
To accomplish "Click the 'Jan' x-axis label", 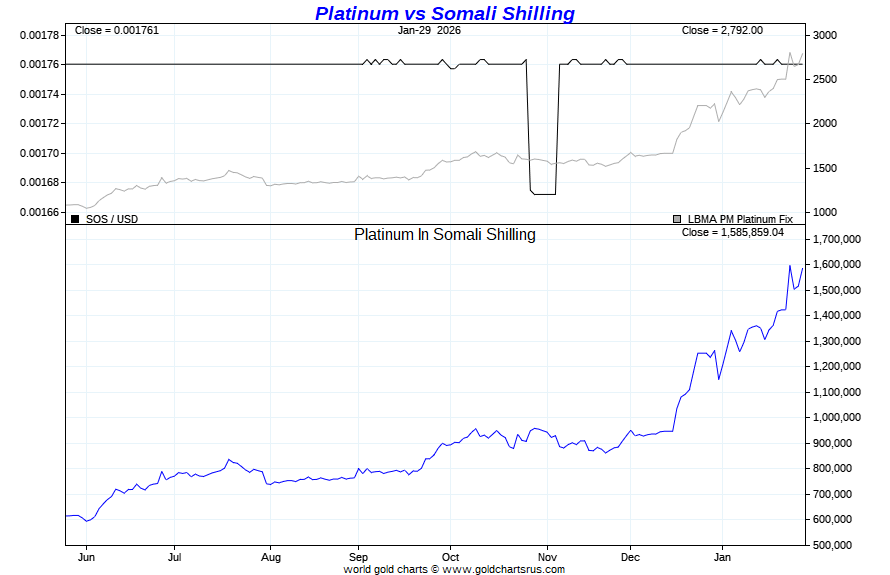I will [722, 557].
